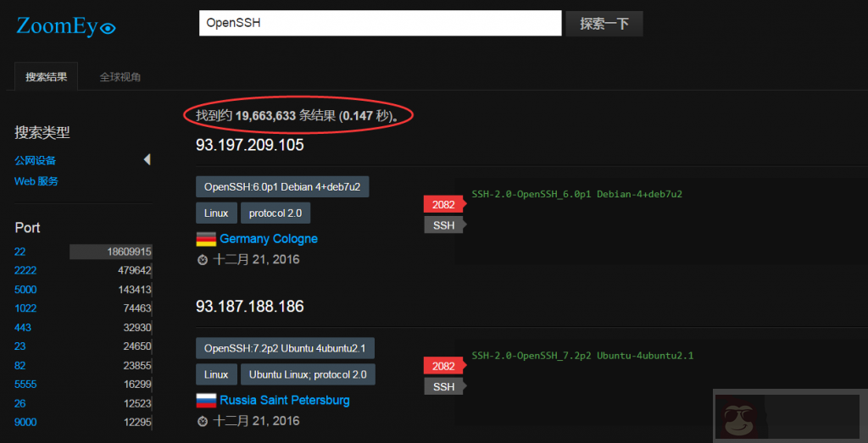Click the Germany flag icon

[206, 239]
